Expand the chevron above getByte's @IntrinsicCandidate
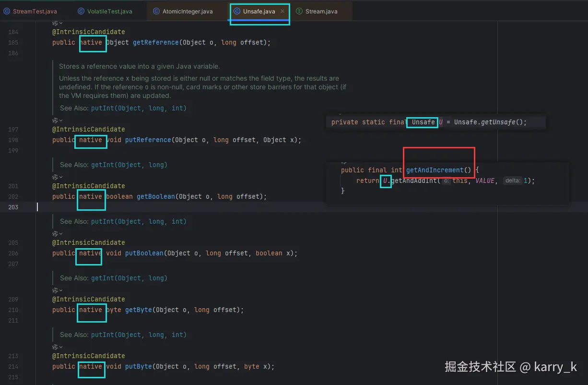The width and height of the screenshot is (588, 385). click(61, 290)
